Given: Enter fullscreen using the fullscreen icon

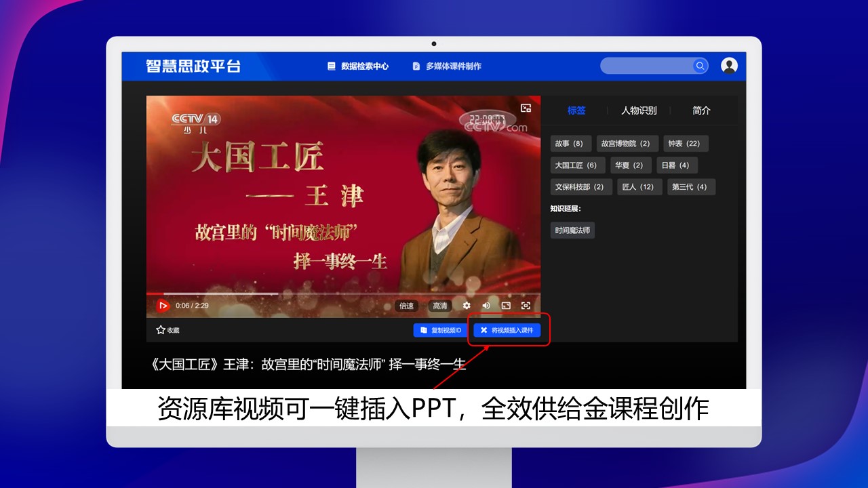Looking at the screenshot, I should tap(526, 306).
